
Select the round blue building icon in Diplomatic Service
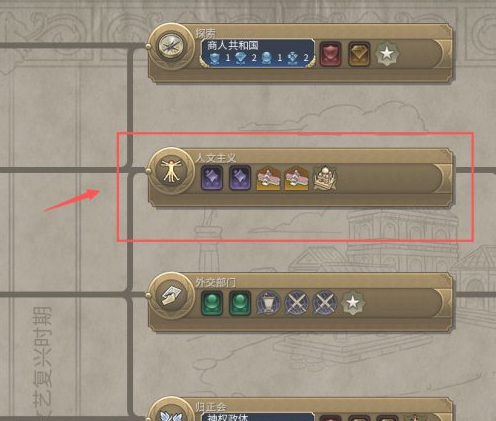pyautogui.click(x=268, y=303)
